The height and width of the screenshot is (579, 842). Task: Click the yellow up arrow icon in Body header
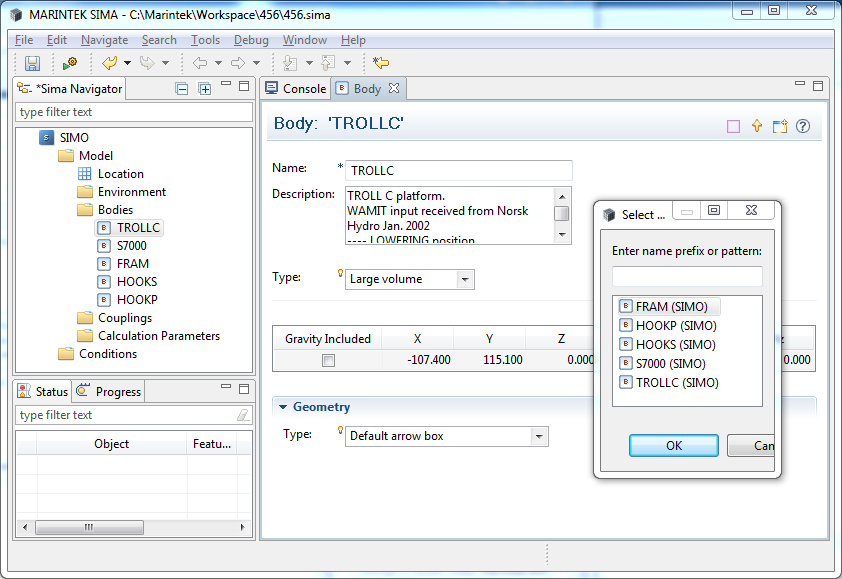pyautogui.click(x=757, y=127)
